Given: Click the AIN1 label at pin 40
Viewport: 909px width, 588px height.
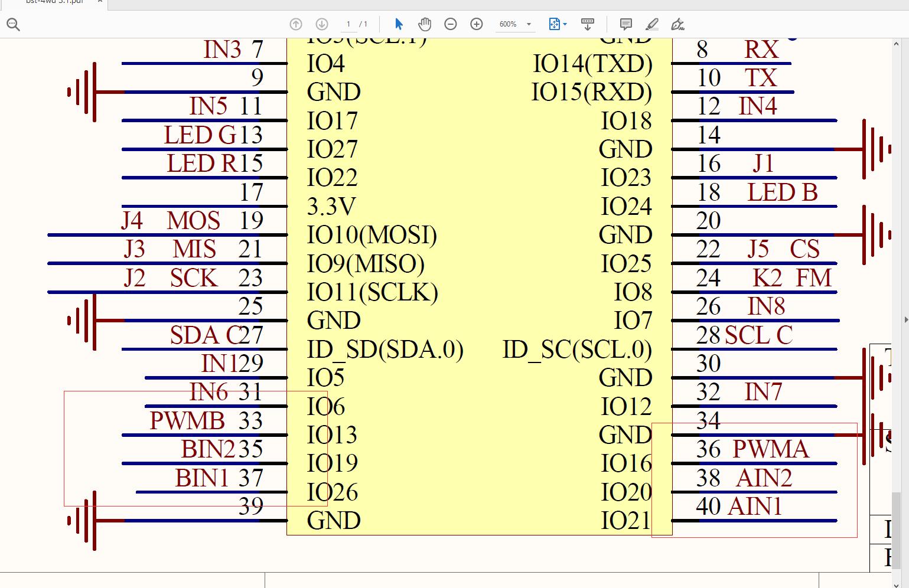Looking at the screenshot, I should [x=755, y=507].
